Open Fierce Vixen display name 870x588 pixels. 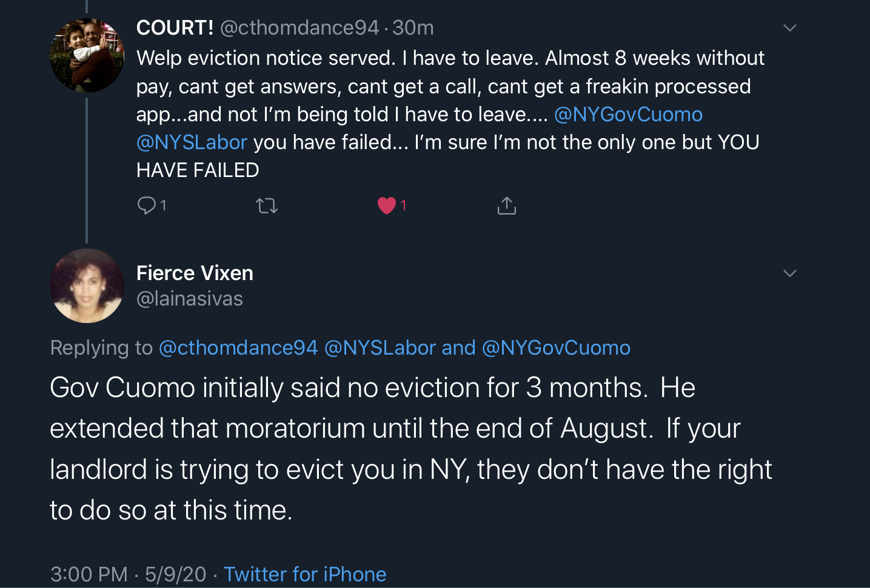click(195, 273)
